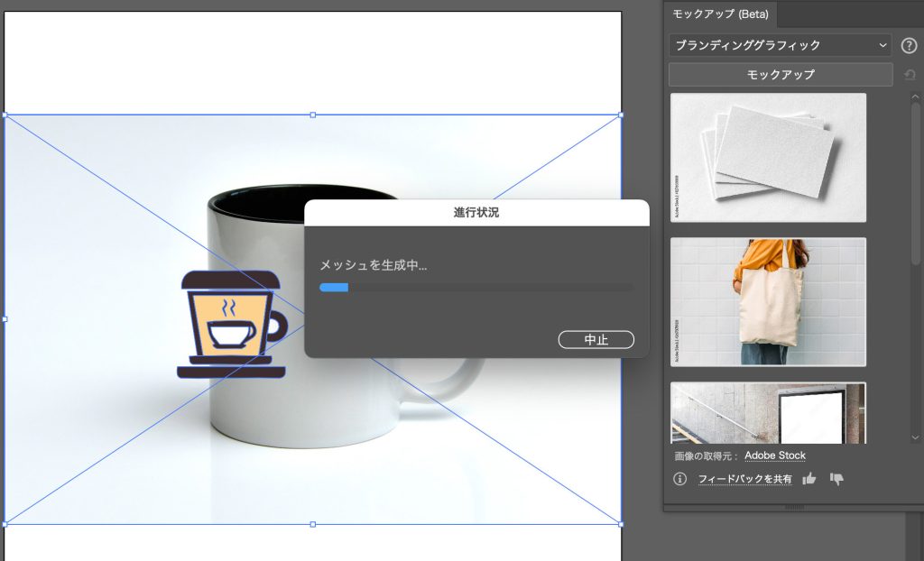
Task: Select the モックアップ (Beta) panel tab
Action: tap(719, 14)
